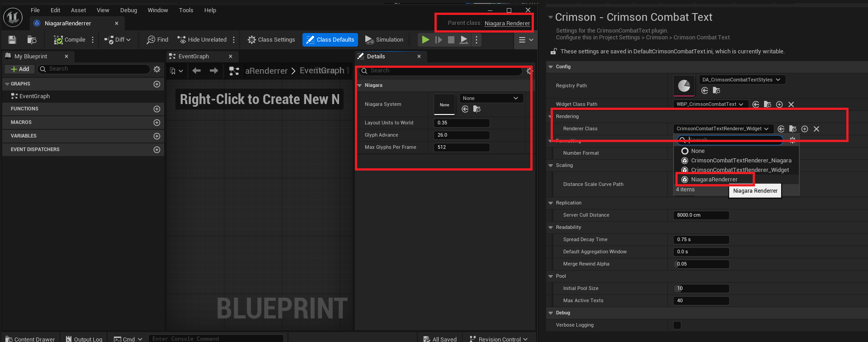
Task: Compile the NiagaraRenderrer blueprint
Action: (70, 40)
